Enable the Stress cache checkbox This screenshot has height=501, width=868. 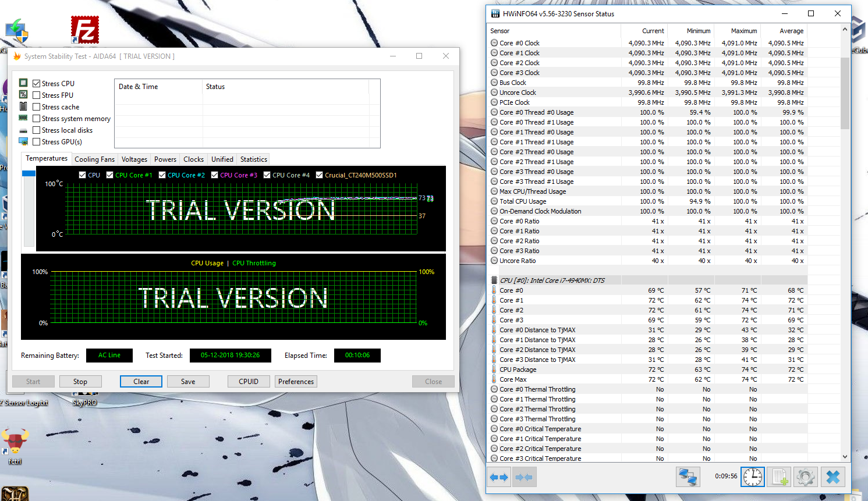[x=37, y=107]
